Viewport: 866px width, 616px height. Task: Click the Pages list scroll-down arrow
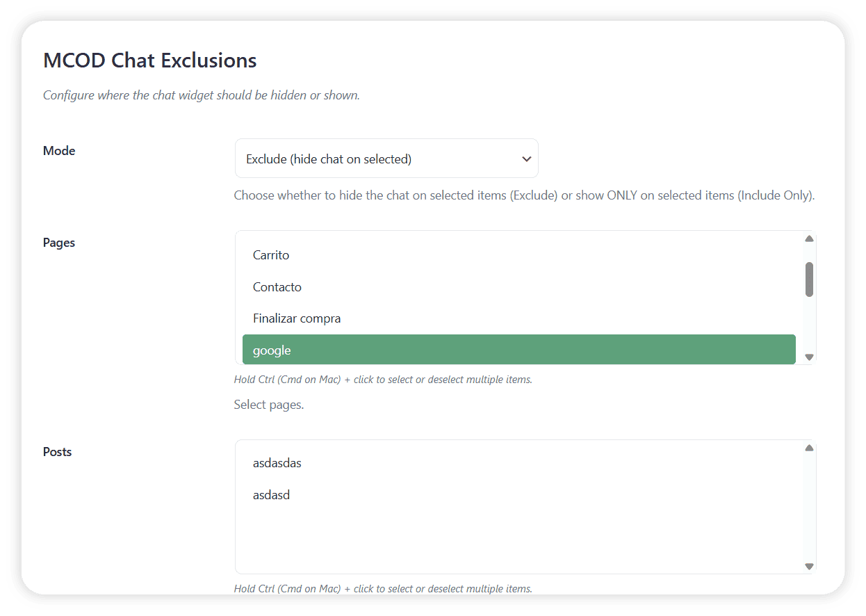coord(809,357)
